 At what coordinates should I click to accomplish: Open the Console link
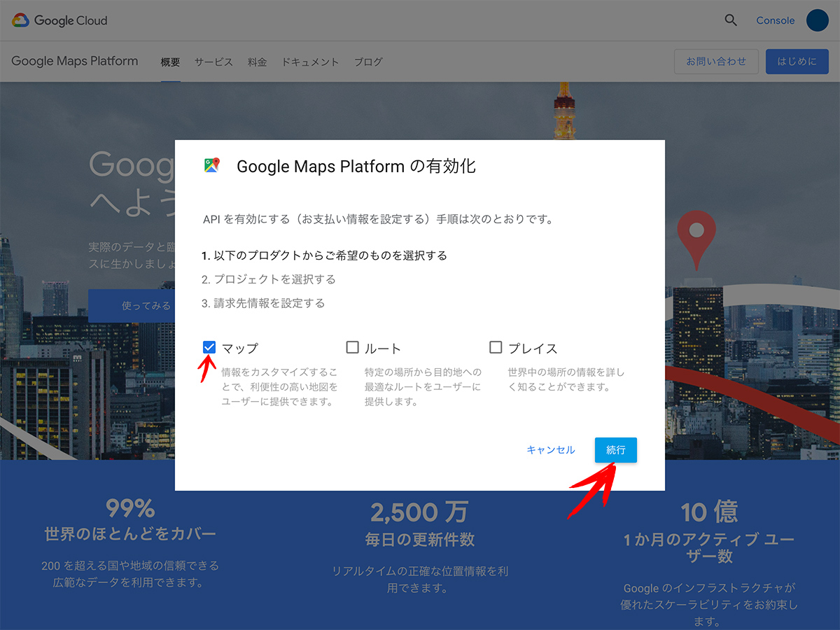[x=775, y=20]
